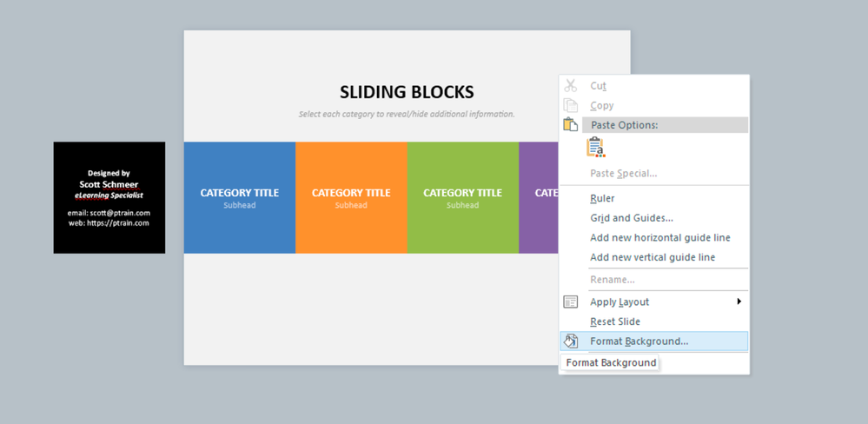Click the Sliding Blocks slide title
This screenshot has width=868, height=424.
tap(407, 92)
